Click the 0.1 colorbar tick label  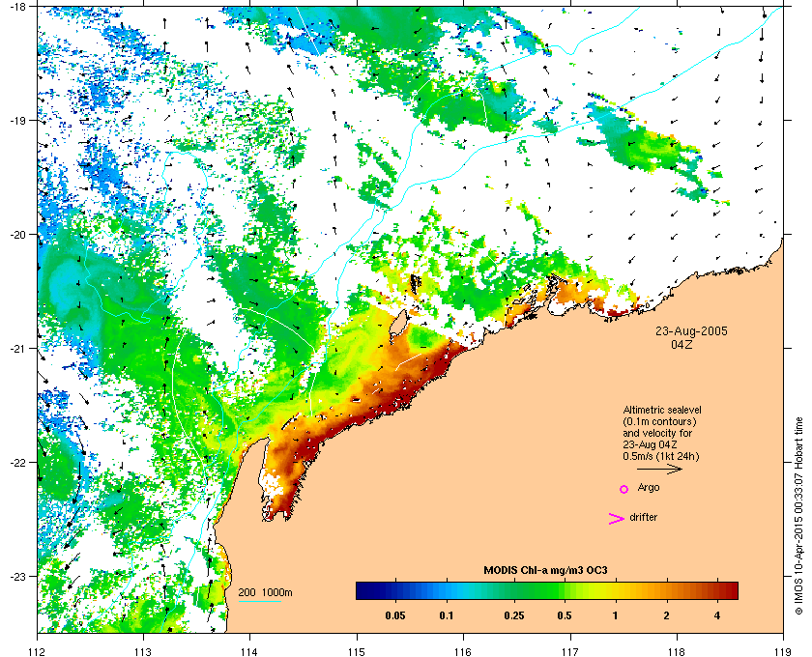447,615
